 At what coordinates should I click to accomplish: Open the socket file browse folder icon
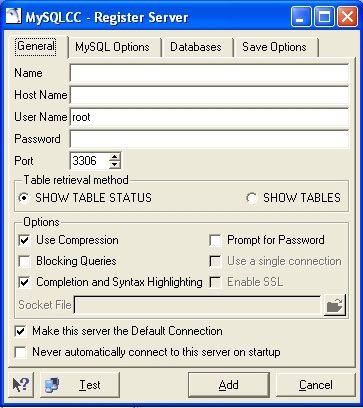(335, 305)
